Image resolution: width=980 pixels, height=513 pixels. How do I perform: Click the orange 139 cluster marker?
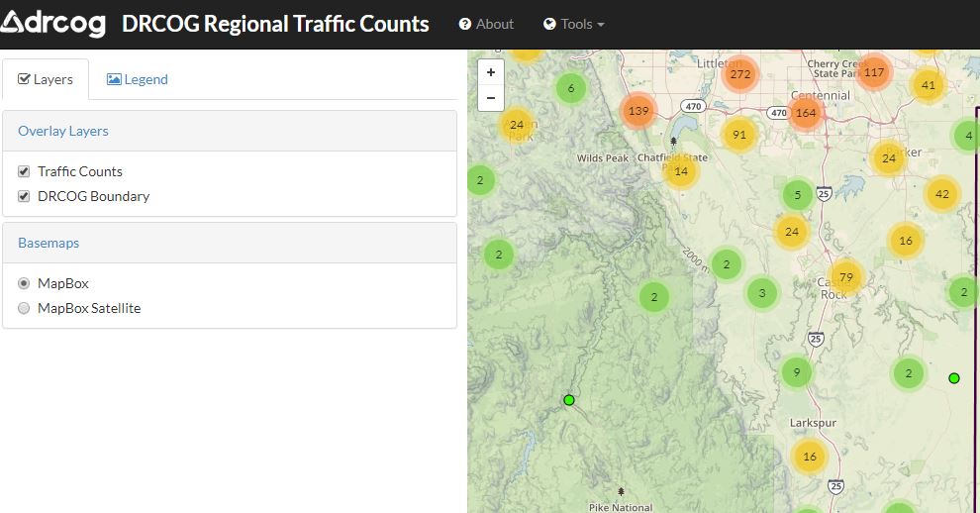(638, 111)
